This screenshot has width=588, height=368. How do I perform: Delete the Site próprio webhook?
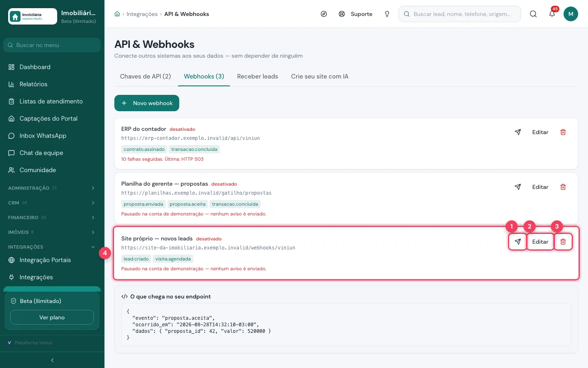pyautogui.click(x=563, y=242)
